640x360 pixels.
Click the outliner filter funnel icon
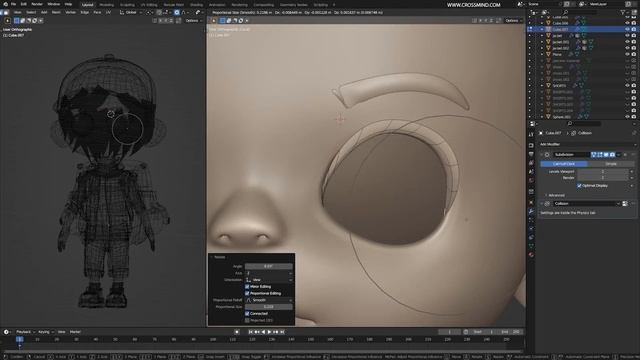point(623,12)
